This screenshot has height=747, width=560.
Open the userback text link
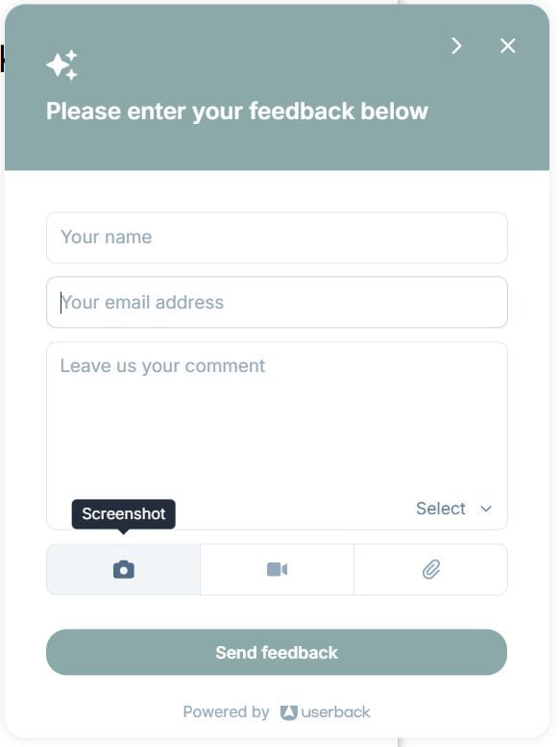tap(335, 712)
